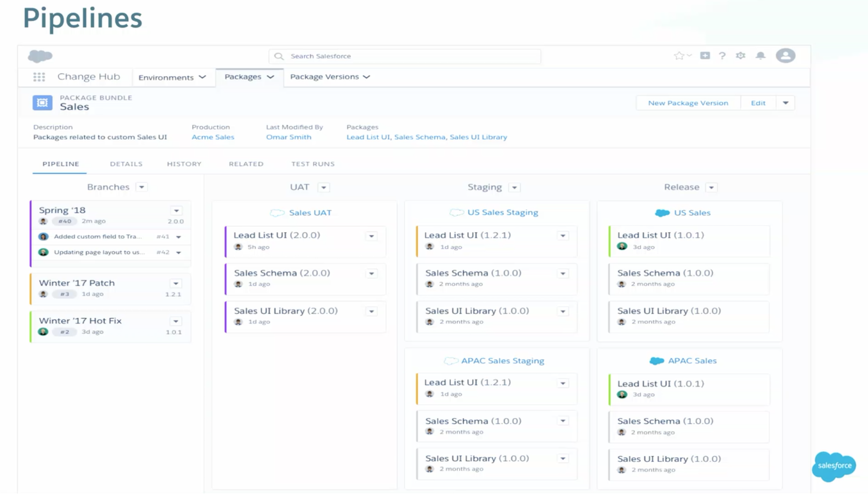The width and height of the screenshot is (868, 494).
Task: Open the global actions plus icon
Action: [705, 55]
